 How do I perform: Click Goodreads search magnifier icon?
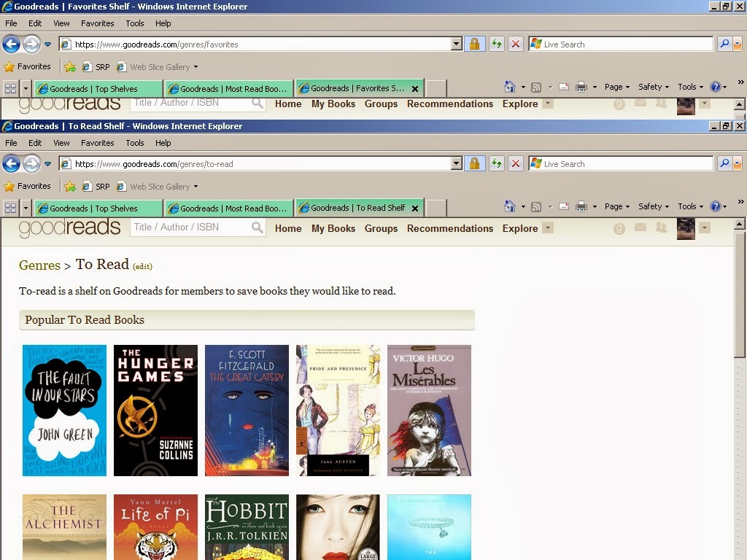click(258, 227)
